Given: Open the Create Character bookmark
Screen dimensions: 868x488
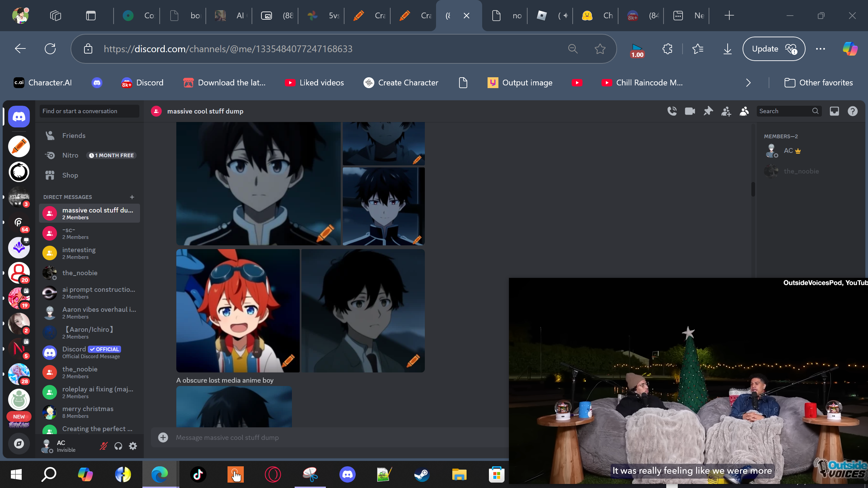Looking at the screenshot, I should [401, 83].
